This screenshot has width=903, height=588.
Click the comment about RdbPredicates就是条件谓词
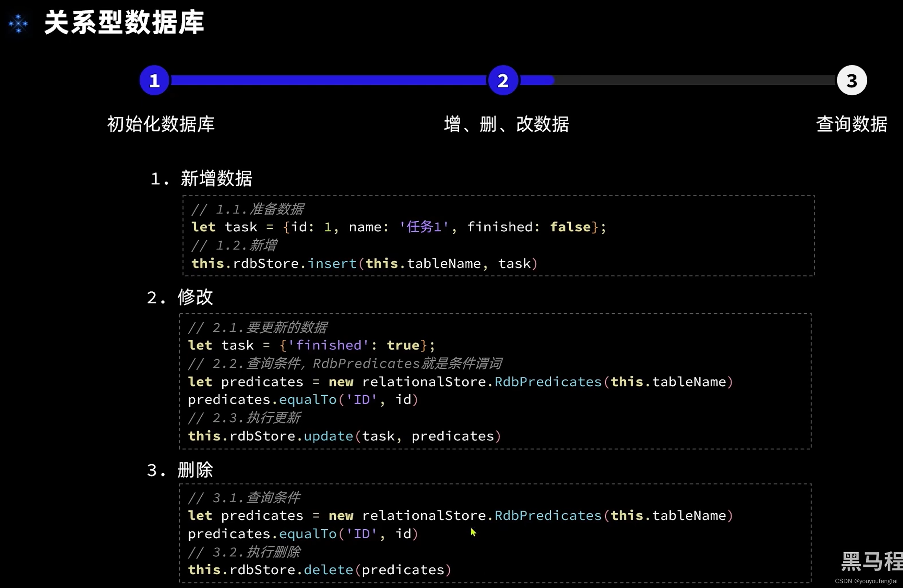[x=345, y=363]
